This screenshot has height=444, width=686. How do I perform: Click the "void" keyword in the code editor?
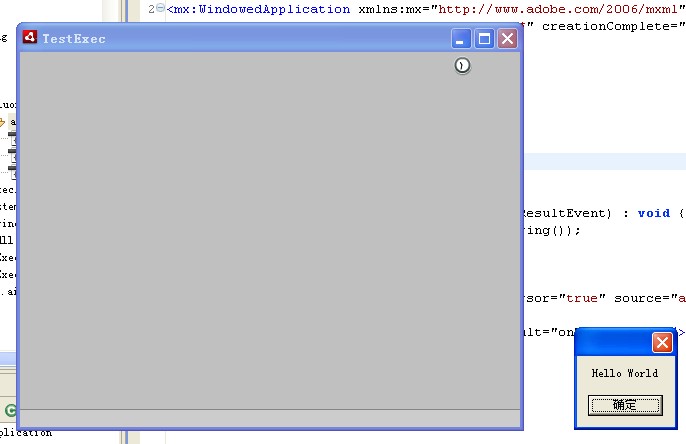[x=654, y=213]
